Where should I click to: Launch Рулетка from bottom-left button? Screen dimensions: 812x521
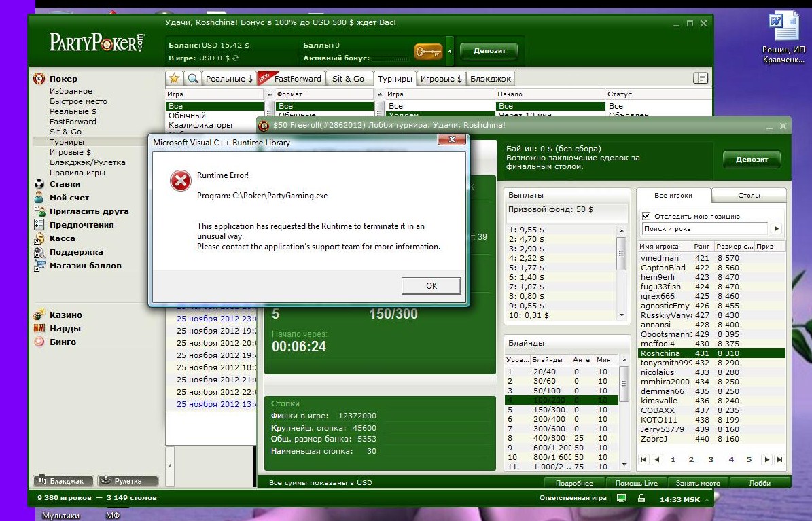point(128,481)
